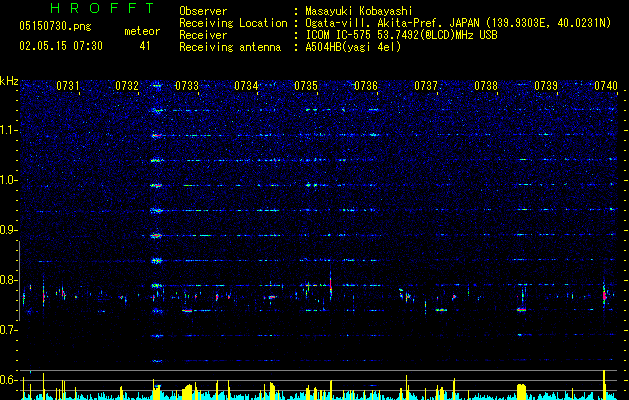Click the 0.8 kHz axis label

(9, 280)
